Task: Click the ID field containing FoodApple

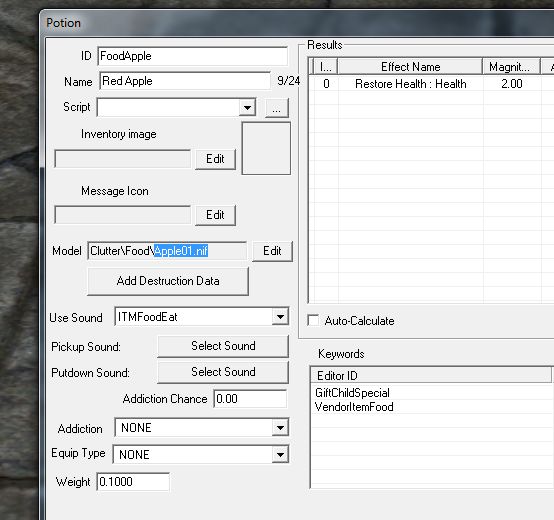Action: [x=193, y=56]
